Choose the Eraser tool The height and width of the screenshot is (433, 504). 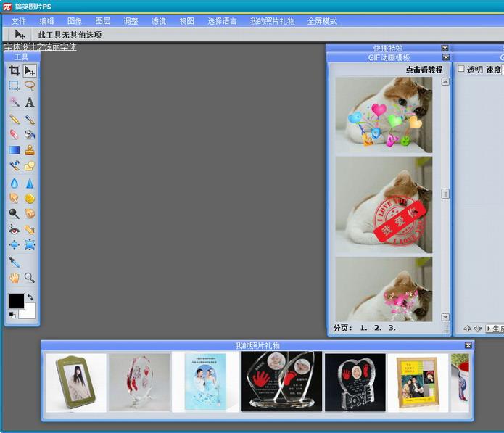[x=14, y=134]
